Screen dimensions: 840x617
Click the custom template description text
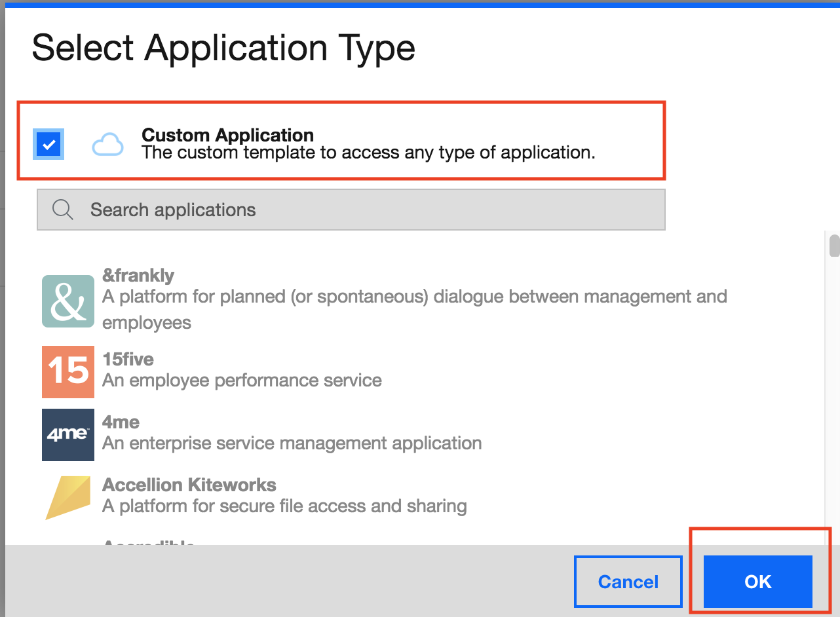(368, 153)
